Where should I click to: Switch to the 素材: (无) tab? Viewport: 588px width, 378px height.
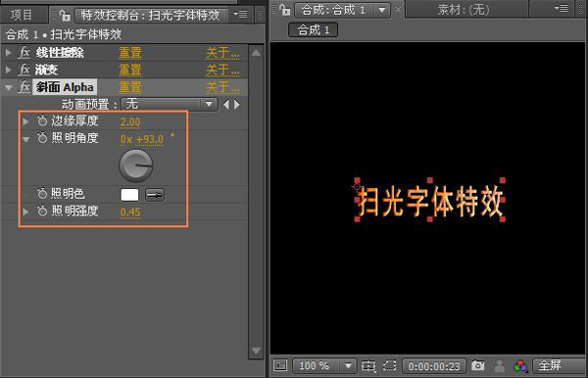[464, 10]
